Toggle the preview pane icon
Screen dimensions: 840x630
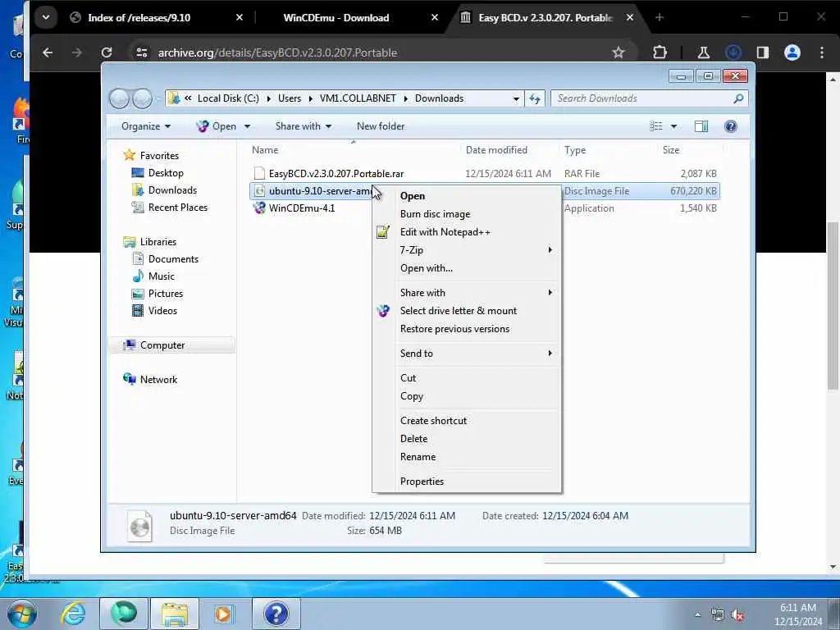click(x=701, y=126)
